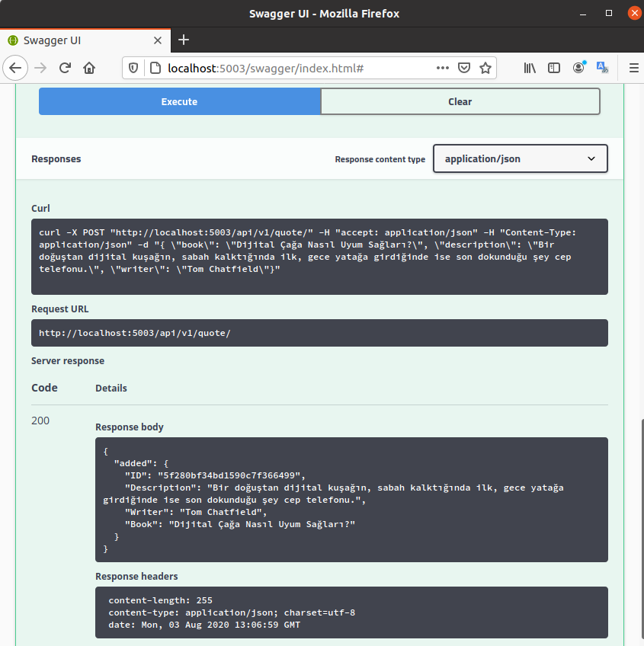Save to Pocket icon in address bar
Viewport: 644px width, 646px height.
(463, 68)
